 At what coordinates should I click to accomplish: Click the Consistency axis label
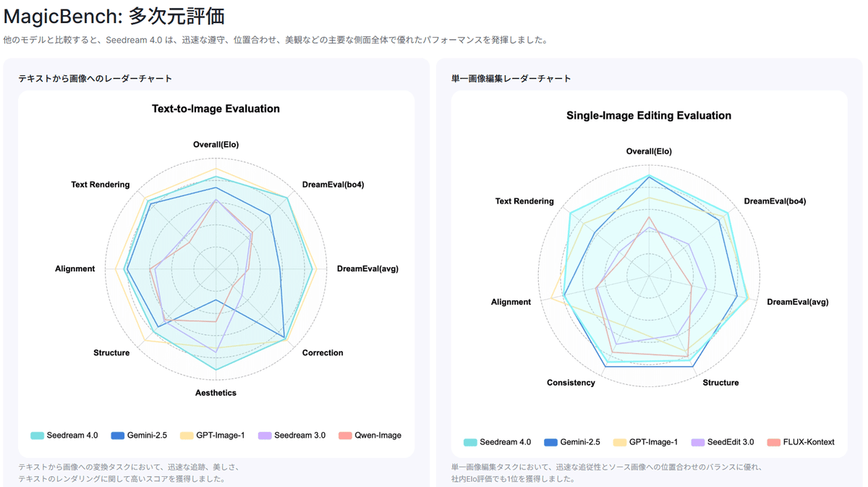tap(571, 383)
